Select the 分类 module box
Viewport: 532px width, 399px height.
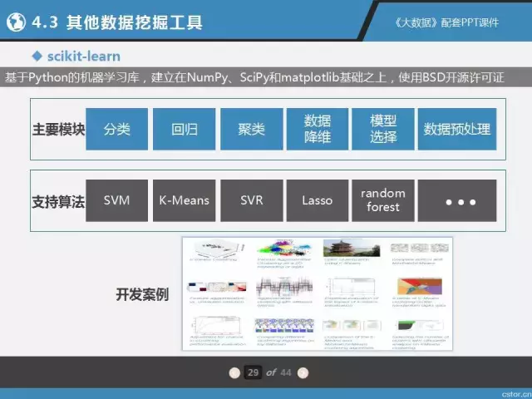(x=116, y=130)
